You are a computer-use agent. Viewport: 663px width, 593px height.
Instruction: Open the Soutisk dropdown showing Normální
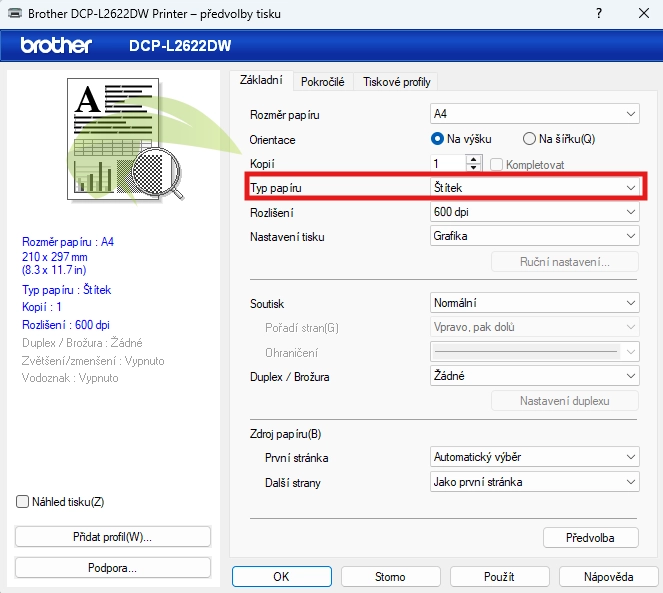coord(534,303)
